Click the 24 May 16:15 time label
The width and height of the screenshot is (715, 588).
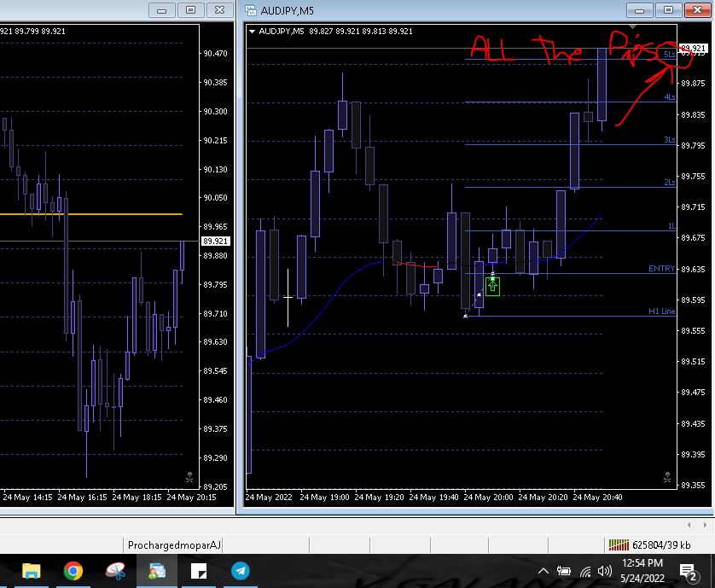click(82, 498)
